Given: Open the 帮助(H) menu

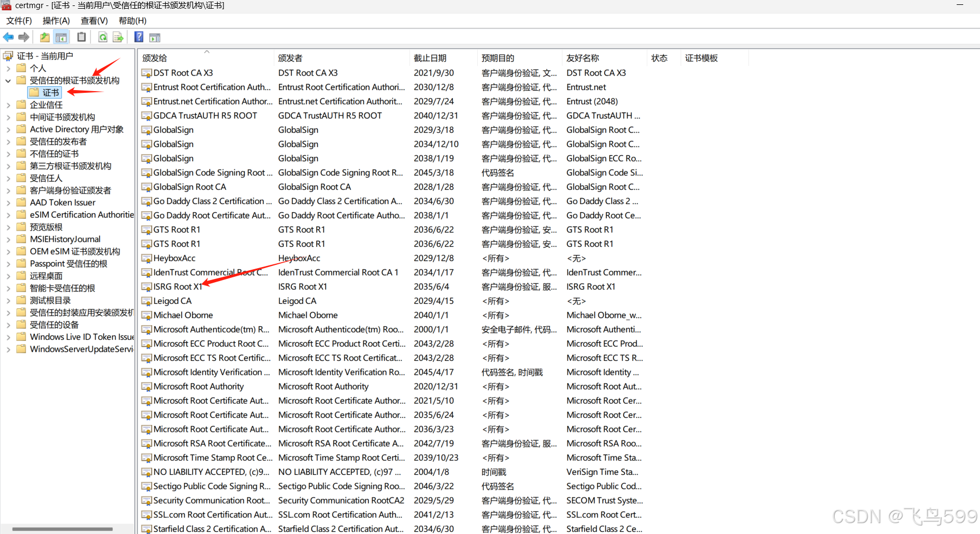Looking at the screenshot, I should click(x=132, y=21).
